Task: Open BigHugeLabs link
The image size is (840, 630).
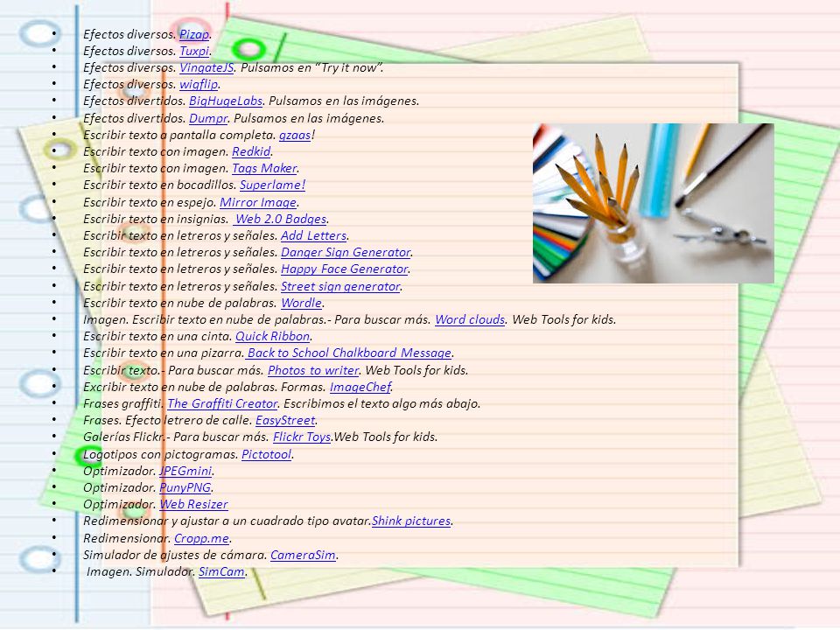Action: [226, 101]
